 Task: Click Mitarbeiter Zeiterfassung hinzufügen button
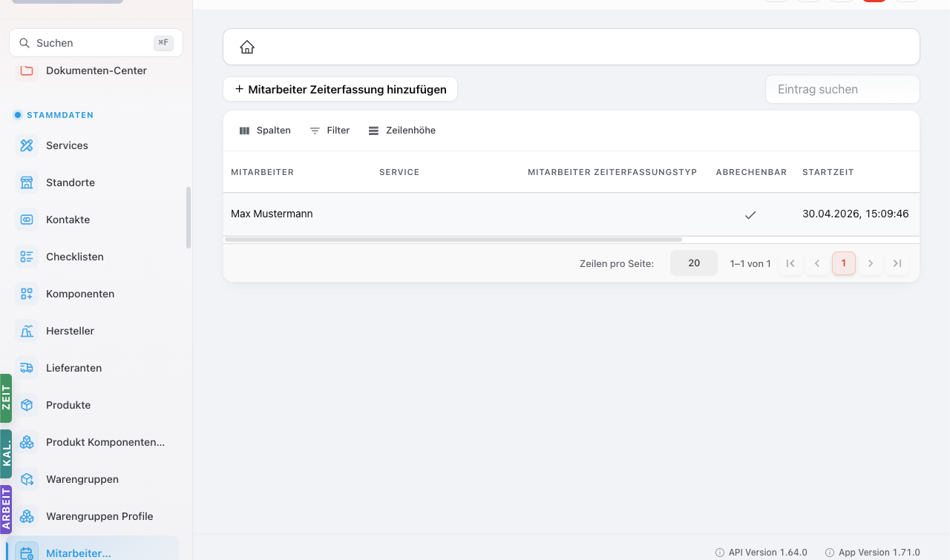click(x=341, y=89)
